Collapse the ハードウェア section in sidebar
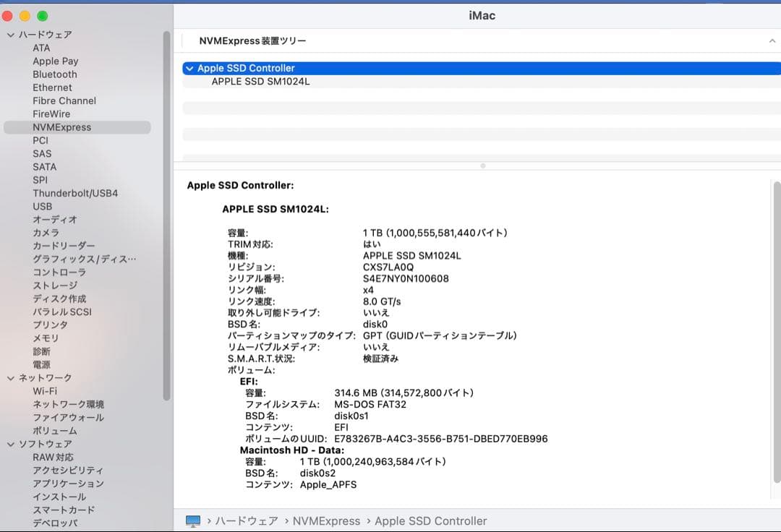Viewport: 781px width, 532px height. [10, 35]
